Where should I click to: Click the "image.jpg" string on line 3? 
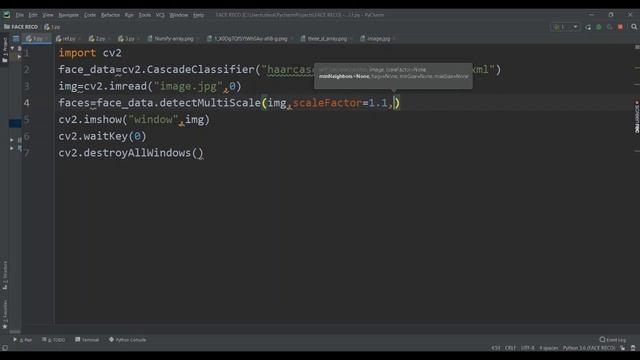tap(188, 87)
